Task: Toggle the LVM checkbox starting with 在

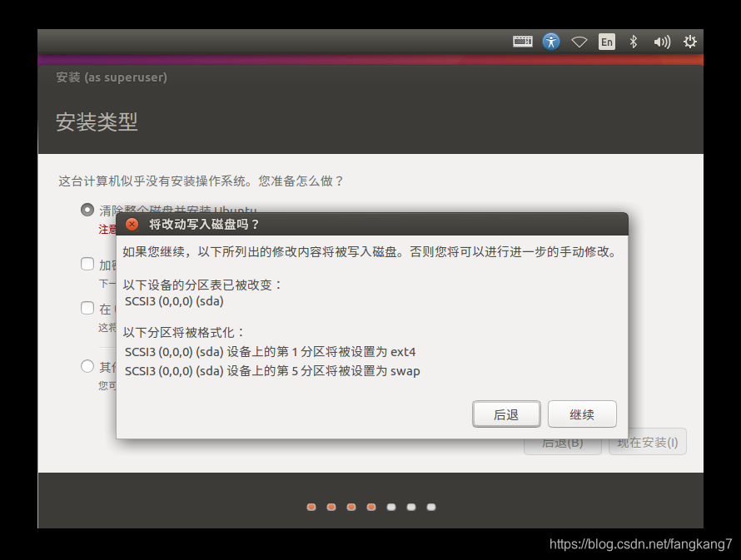Action: point(87,308)
